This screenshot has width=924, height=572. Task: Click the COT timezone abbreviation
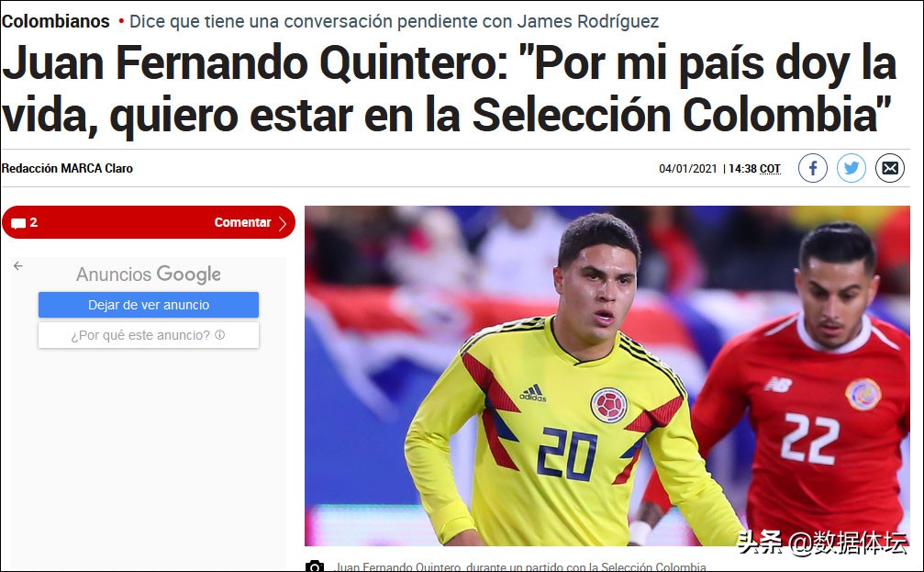pyautogui.click(x=770, y=169)
